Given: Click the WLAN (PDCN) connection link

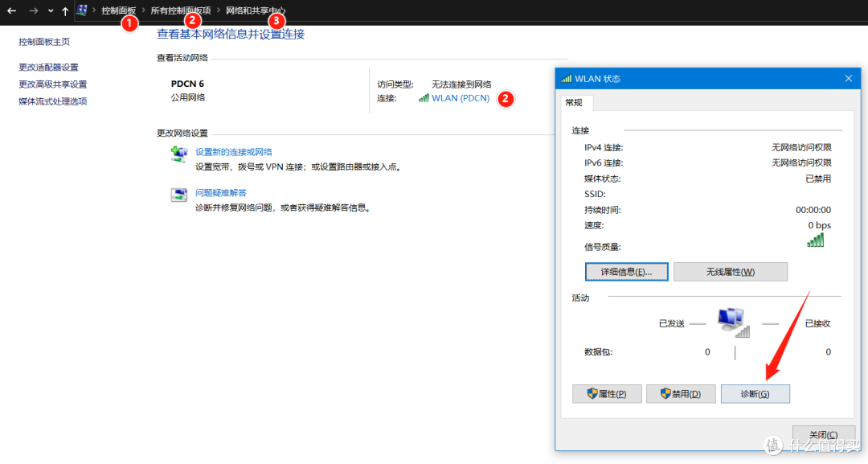Looking at the screenshot, I should pyautogui.click(x=460, y=98).
